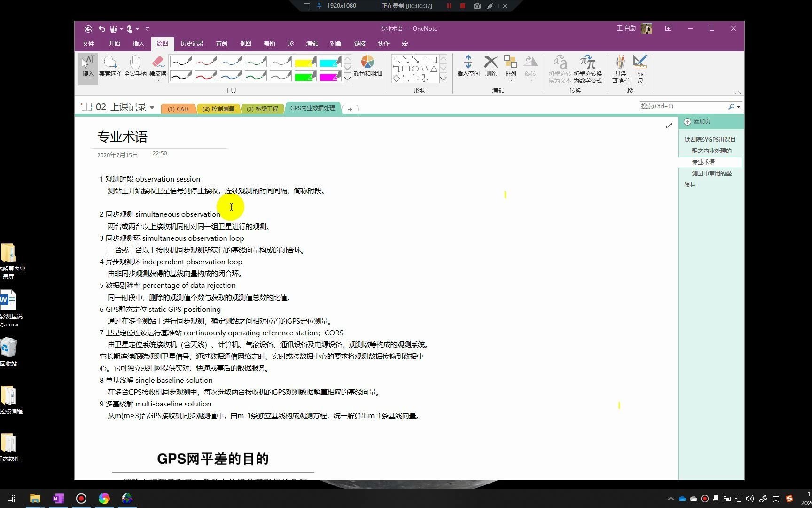Pick the triangle shape in shapes gallery
The width and height of the screenshot is (812, 508).
point(434,69)
